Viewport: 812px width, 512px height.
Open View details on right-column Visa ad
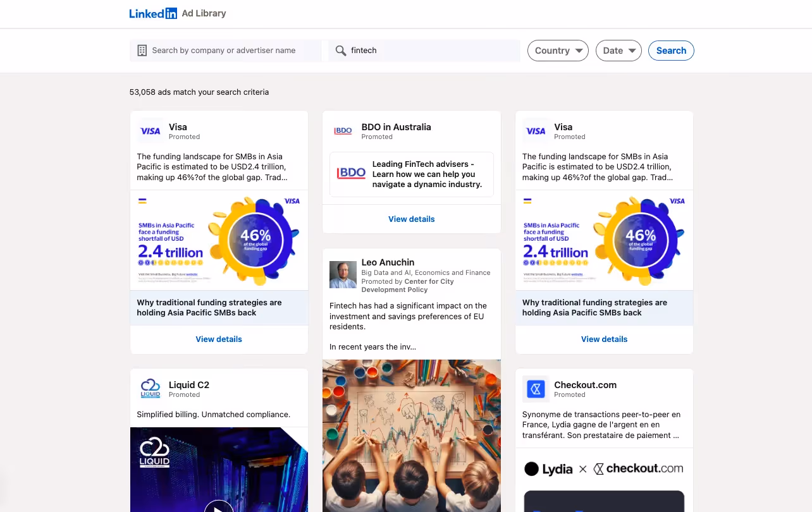pos(605,339)
